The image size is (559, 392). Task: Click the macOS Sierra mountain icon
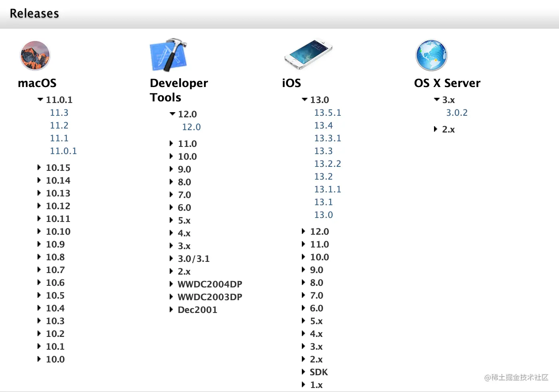(35, 55)
